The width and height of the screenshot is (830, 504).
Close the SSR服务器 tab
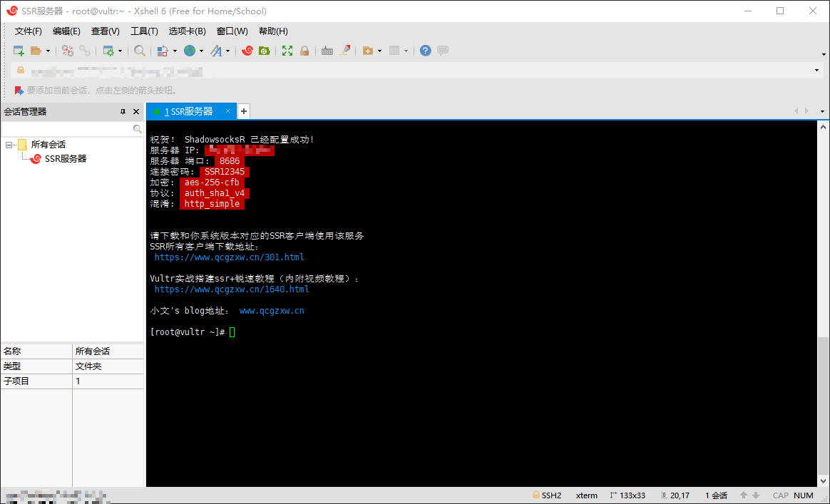coord(227,111)
